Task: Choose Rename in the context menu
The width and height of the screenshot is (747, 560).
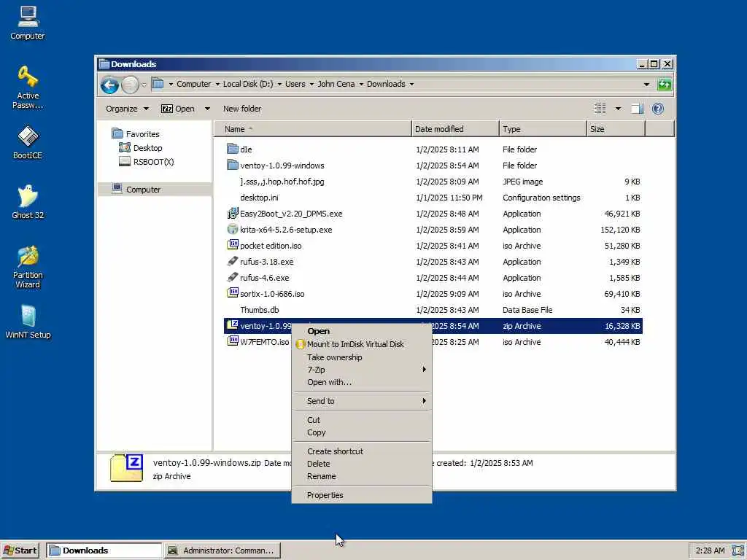Action: (x=362, y=476)
